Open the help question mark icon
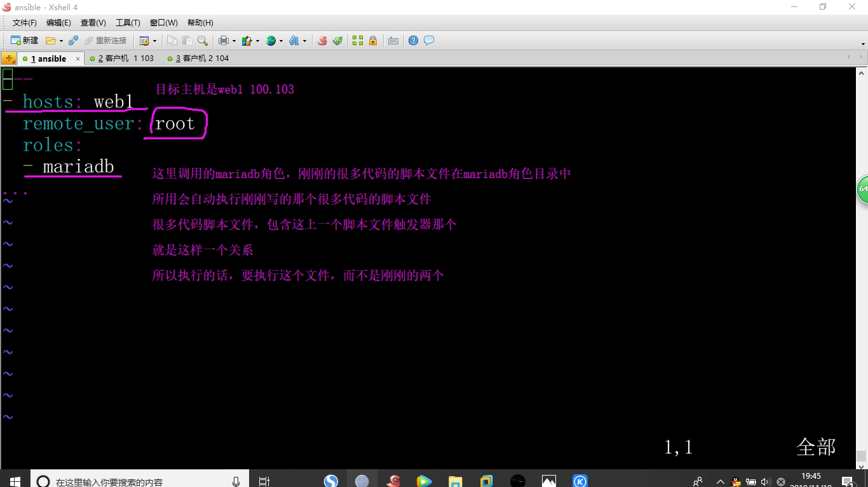 [414, 41]
